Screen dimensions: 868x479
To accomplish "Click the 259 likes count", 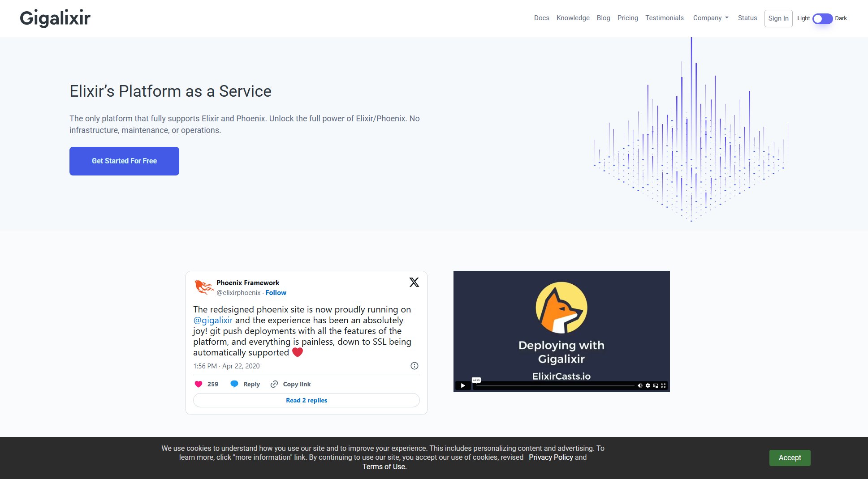I will (x=213, y=384).
